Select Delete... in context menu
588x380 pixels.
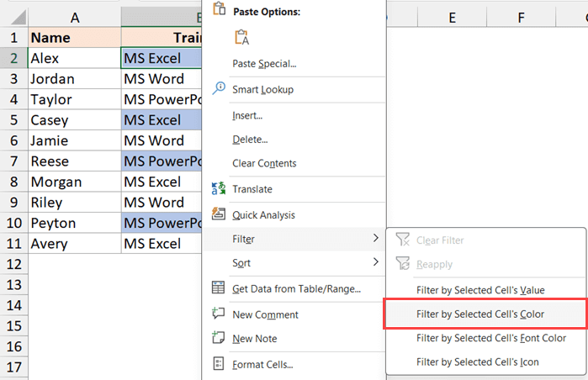click(250, 140)
